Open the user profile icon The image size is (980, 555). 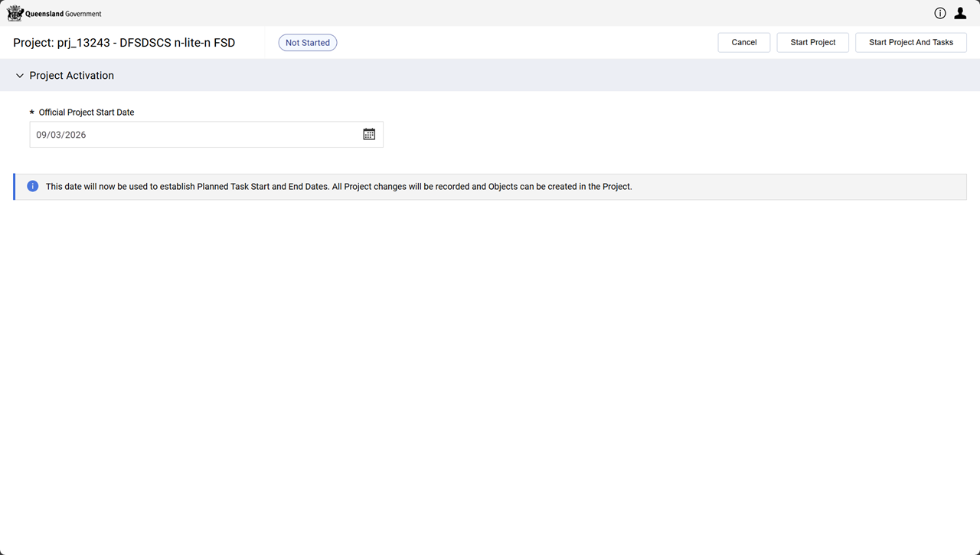point(960,13)
